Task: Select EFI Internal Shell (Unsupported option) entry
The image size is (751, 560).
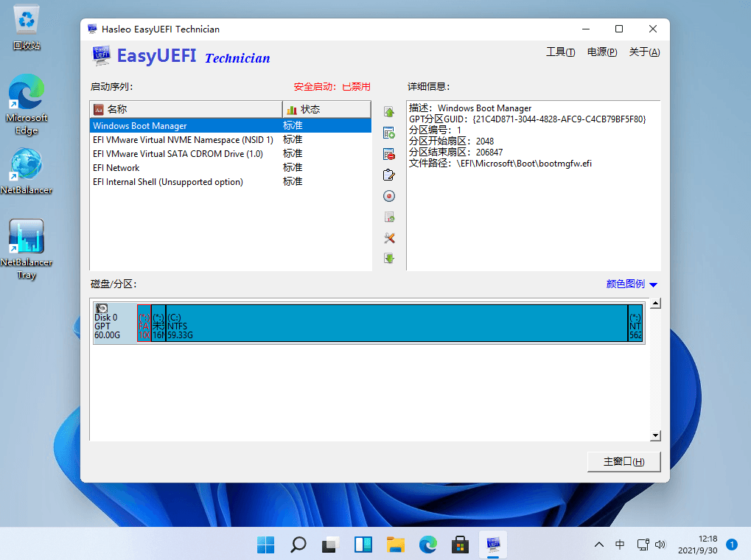Action: click(231, 181)
